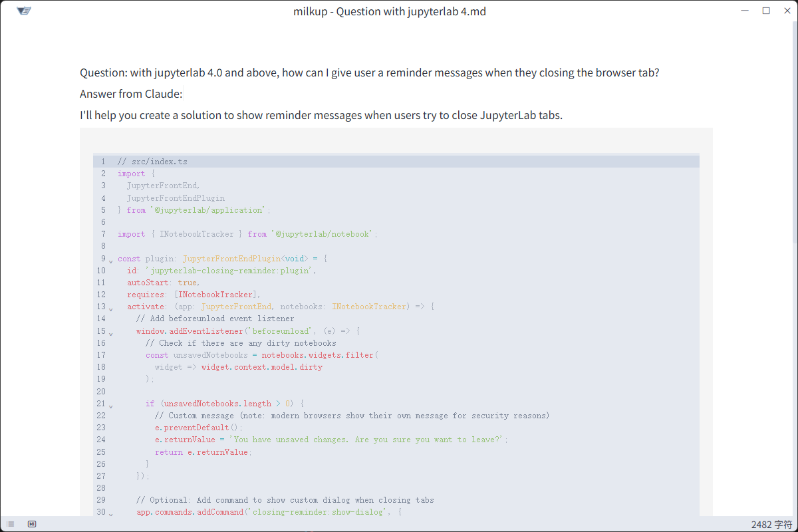Image resolution: width=798 pixels, height=532 pixels.
Task: Click the '// Custom message' comment line
Action: pos(352,416)
